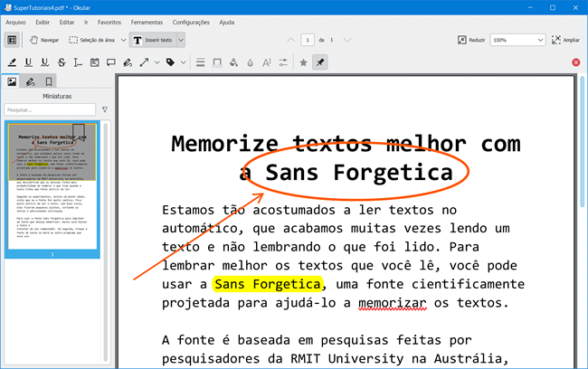Click the Pesquisar thumbnails search field
Image resolution: width=588 pixels, height=369 pixels.
50,109
